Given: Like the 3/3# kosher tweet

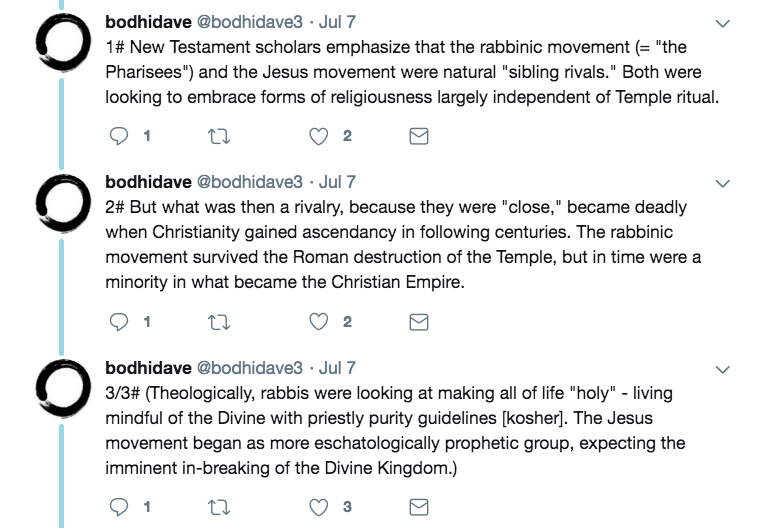Looking at the screenshot, I should click(319, 507).
